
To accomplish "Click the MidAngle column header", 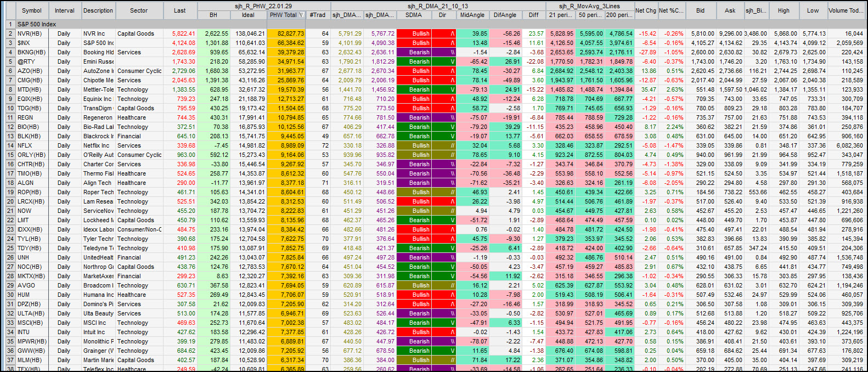I will click(x=472, y=15).
